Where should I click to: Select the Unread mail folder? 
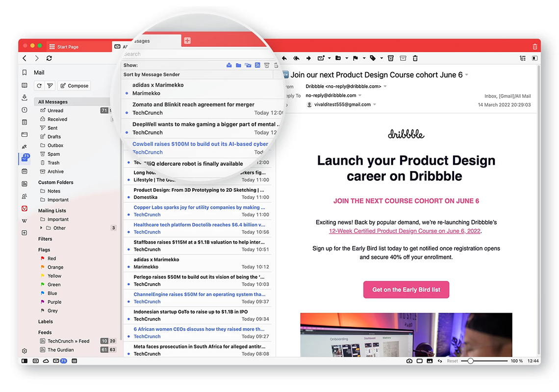55,111
